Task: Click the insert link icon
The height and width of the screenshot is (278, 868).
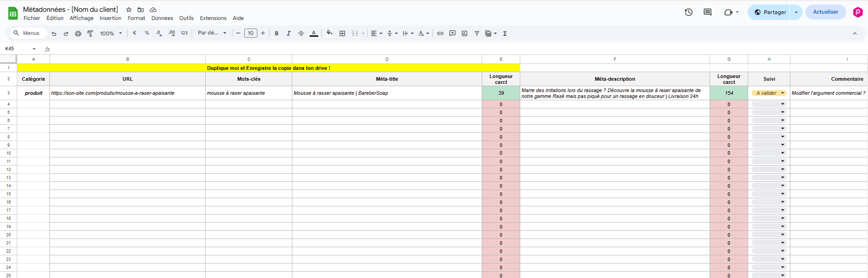Action: pos(440,33)
